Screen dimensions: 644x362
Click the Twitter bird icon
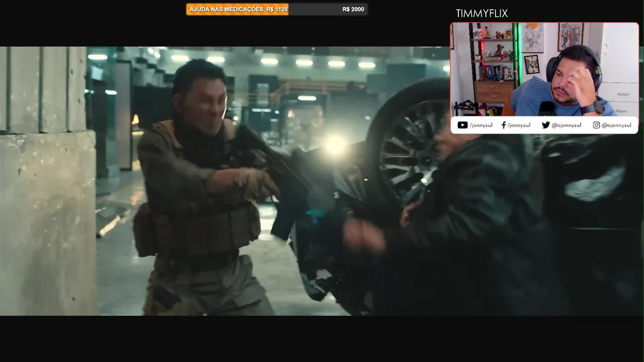tap(545, 125)
